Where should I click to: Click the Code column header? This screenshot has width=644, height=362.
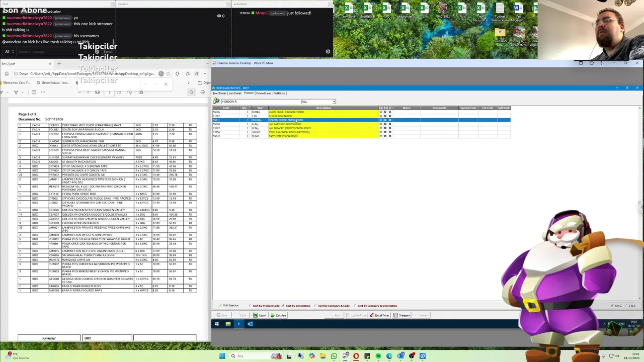(226, 108)
